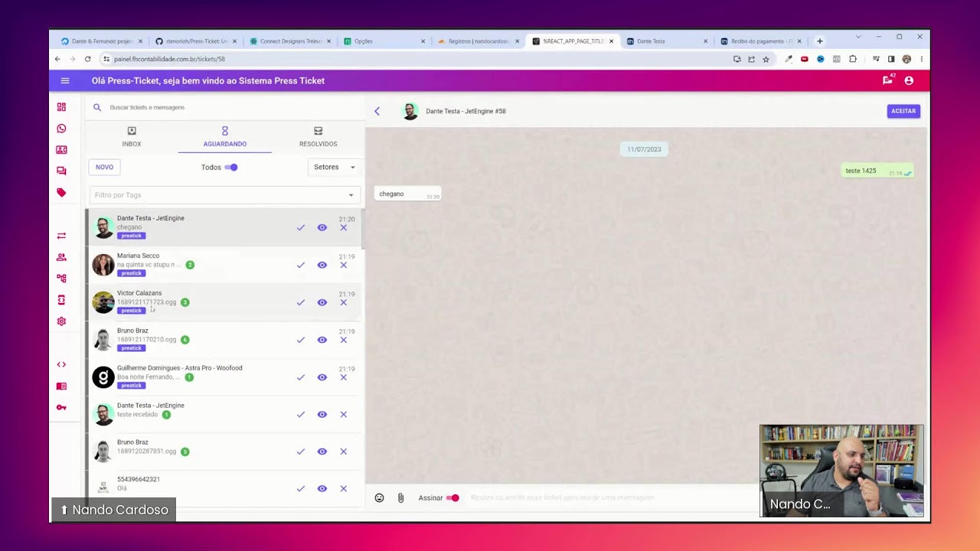The width and height of the screenshot is (980, 551).
Task: Click the ACEITAR button
Action: click(x=903, y=111)
